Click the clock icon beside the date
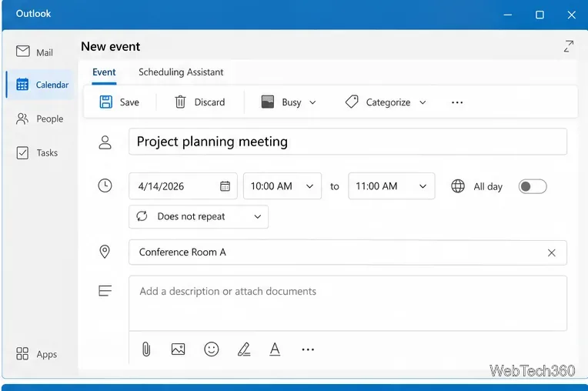Viewport: 588px width, 391px height. (105, 186)
